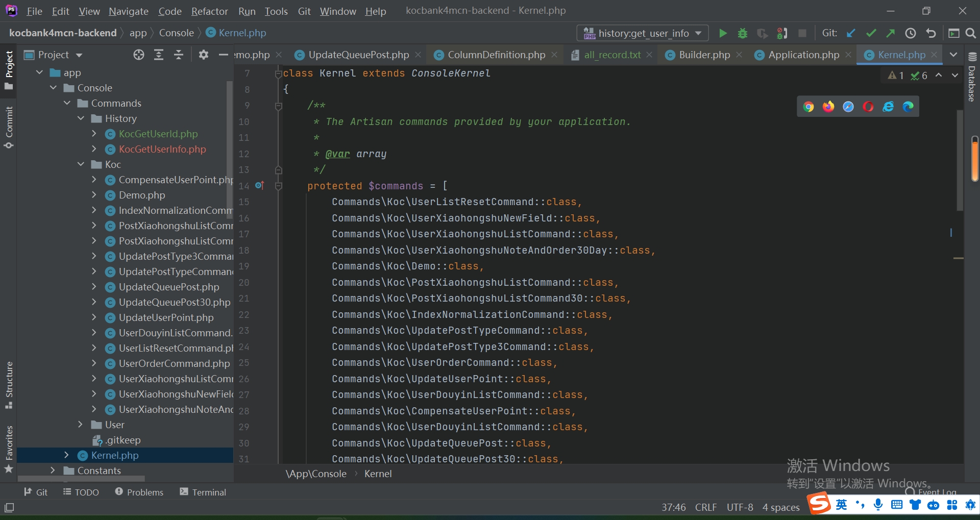The height and width of the screenshot is (520, 980).
Task: Expand the Constants folder
Action: click(53, 471)
